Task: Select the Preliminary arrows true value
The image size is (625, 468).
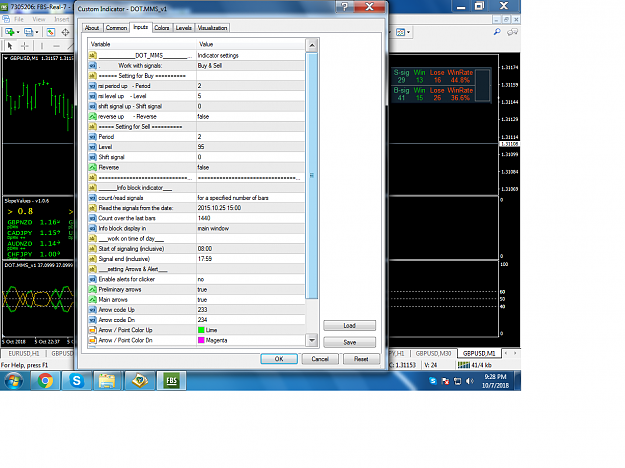Action: click(x=251, y=289)
